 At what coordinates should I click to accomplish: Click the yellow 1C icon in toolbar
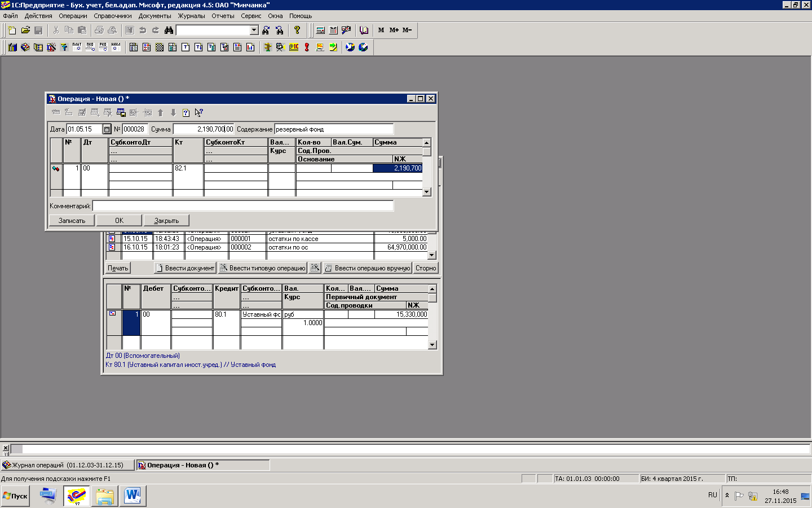coord(294,47)
